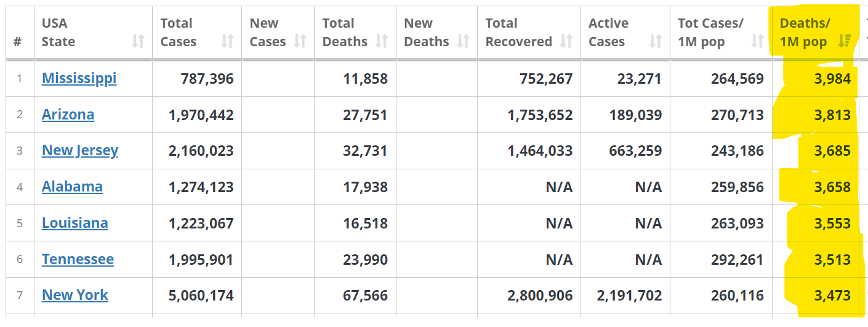This screenshot has width=868, height=327.
Task: Visit the New York state link
Action: (x=74, y=295)
